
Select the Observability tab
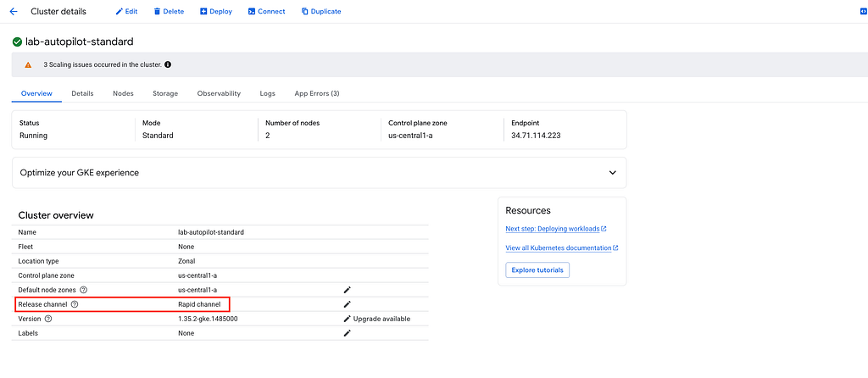[x=219, y=93]
